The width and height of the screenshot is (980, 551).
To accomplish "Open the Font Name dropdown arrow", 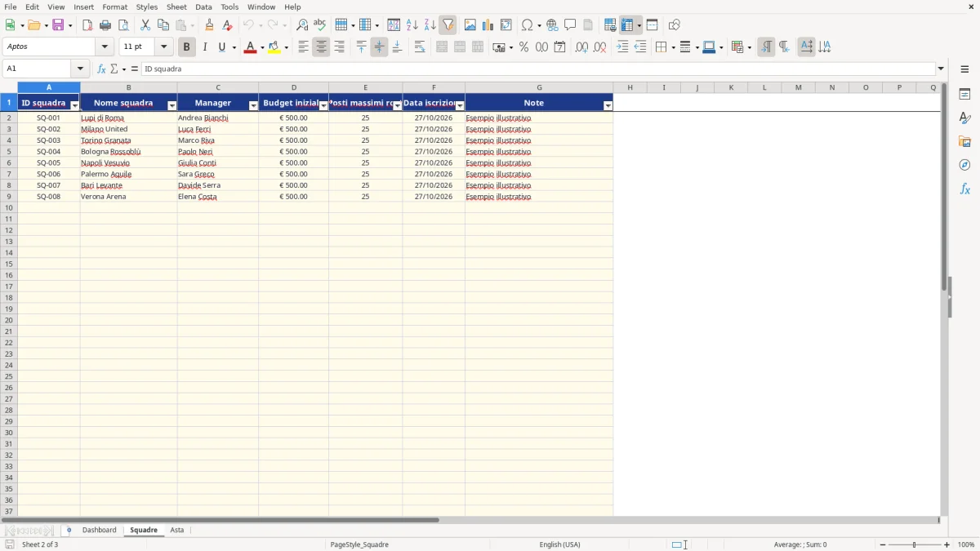I will pos(105,47).
